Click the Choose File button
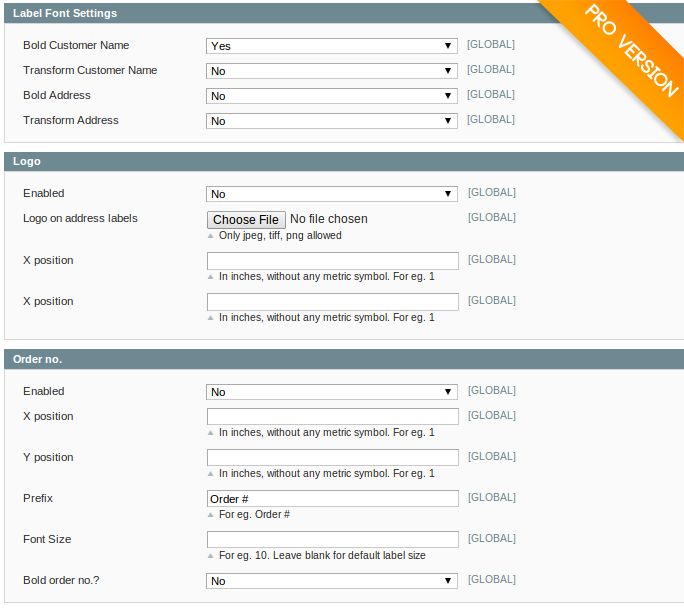 (246, 219)
